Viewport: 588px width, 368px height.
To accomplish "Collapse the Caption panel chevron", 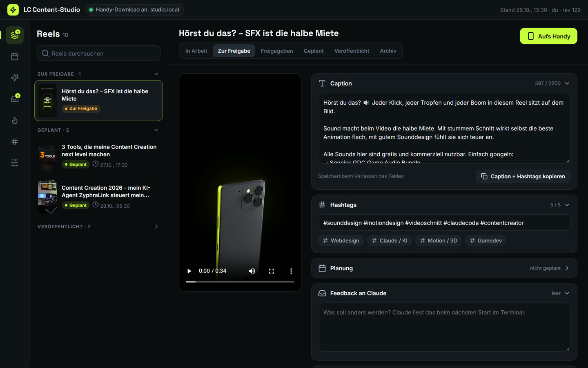I will point(567,83).
